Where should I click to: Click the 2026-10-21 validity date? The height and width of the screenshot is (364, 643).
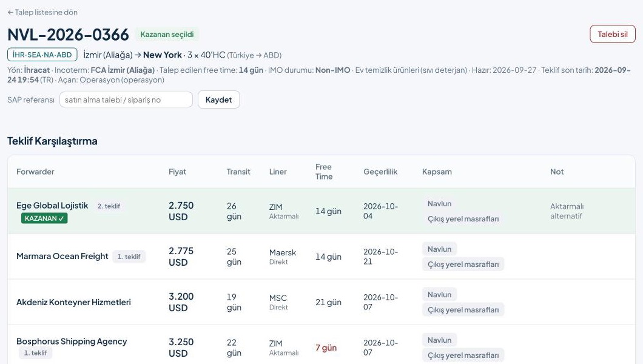point(380,257)
